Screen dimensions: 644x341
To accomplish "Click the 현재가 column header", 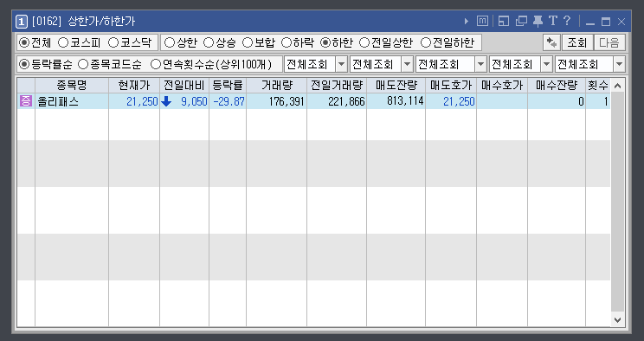I will (134, 86).
